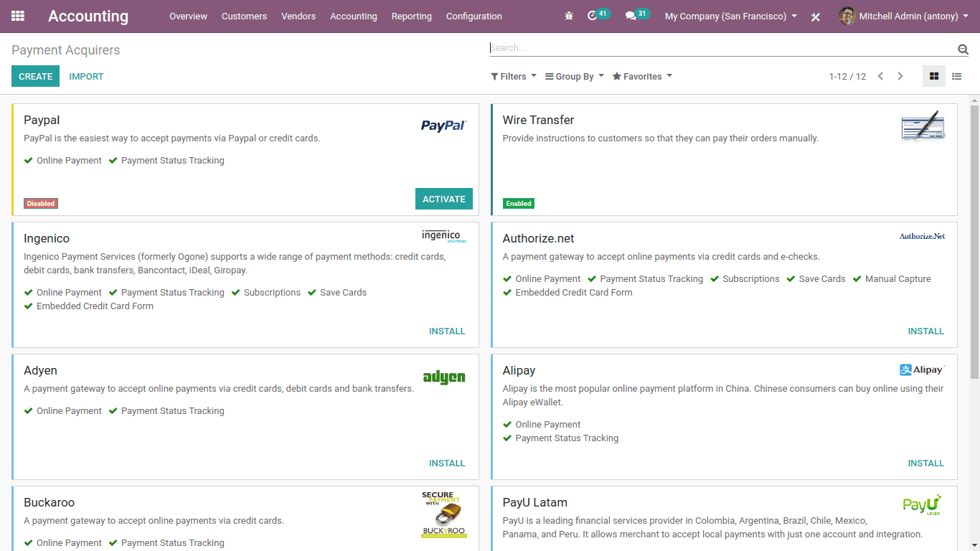Click the PayU Latam card title
The image size is (980, 551).
click(534, 502)
